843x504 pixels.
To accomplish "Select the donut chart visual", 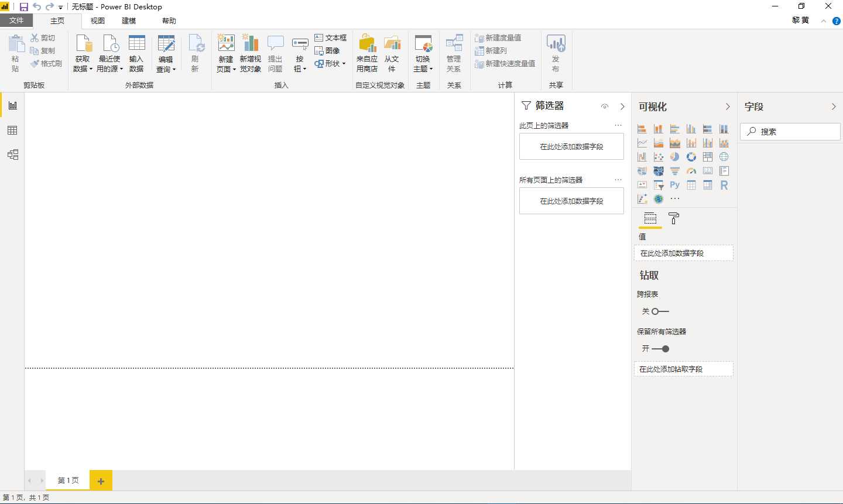I will point(691,157).
